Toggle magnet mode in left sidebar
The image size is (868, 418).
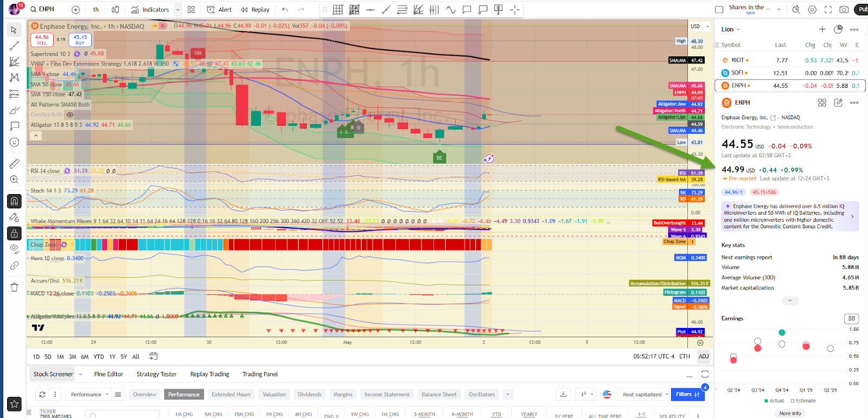tap(15, 201)
